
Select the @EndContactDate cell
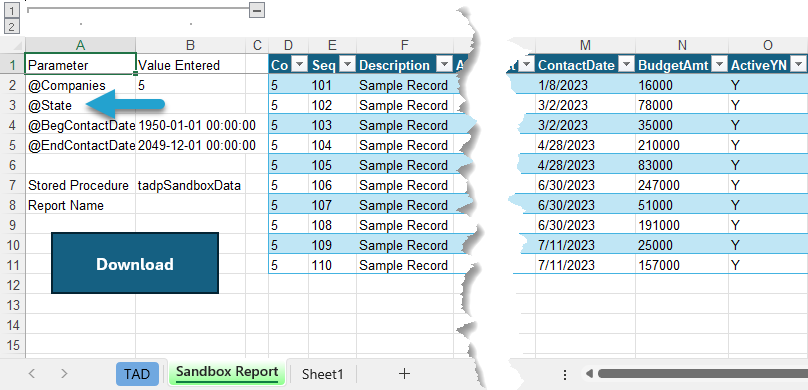80,145
